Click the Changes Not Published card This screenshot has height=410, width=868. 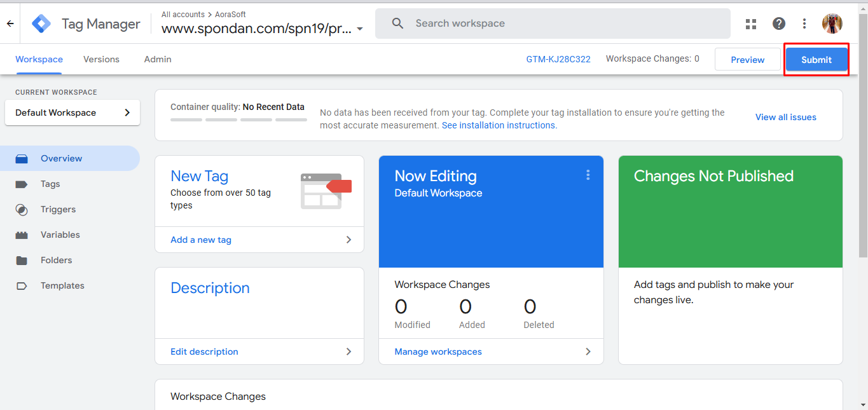(x=731, y=260)
